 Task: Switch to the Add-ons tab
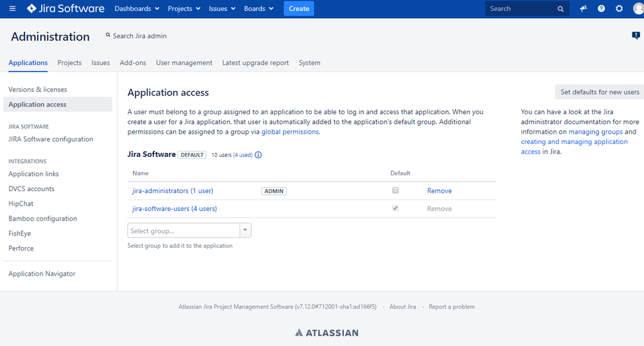click(x=133, y=63)
